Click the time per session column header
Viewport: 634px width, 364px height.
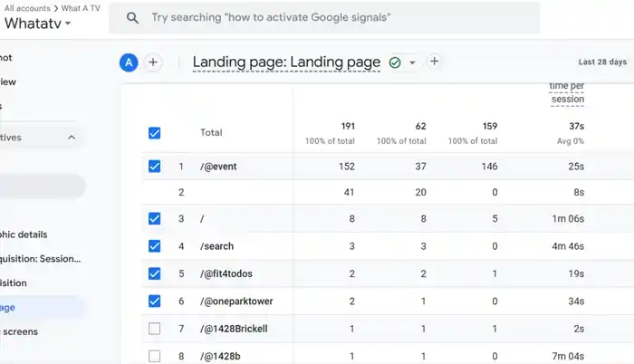point(567,92)
